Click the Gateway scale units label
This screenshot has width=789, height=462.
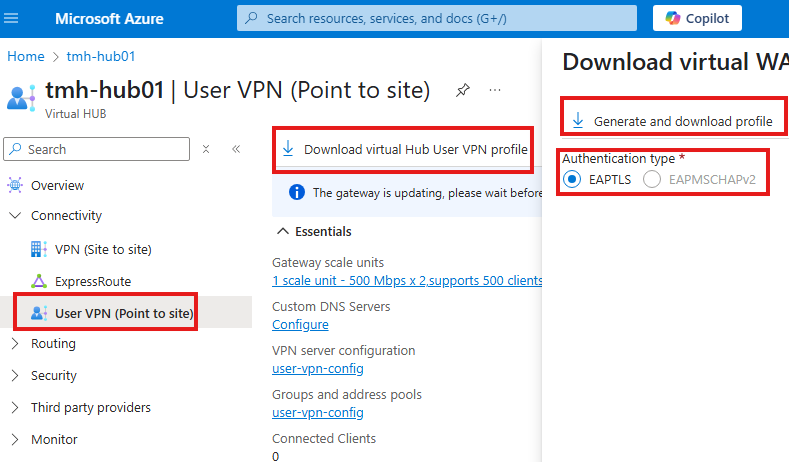point(328,263)
